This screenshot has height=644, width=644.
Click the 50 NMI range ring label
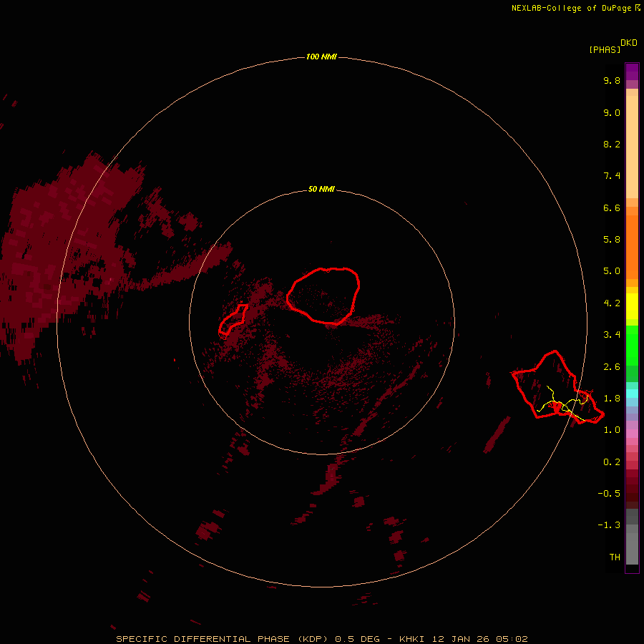pos(321,189)
